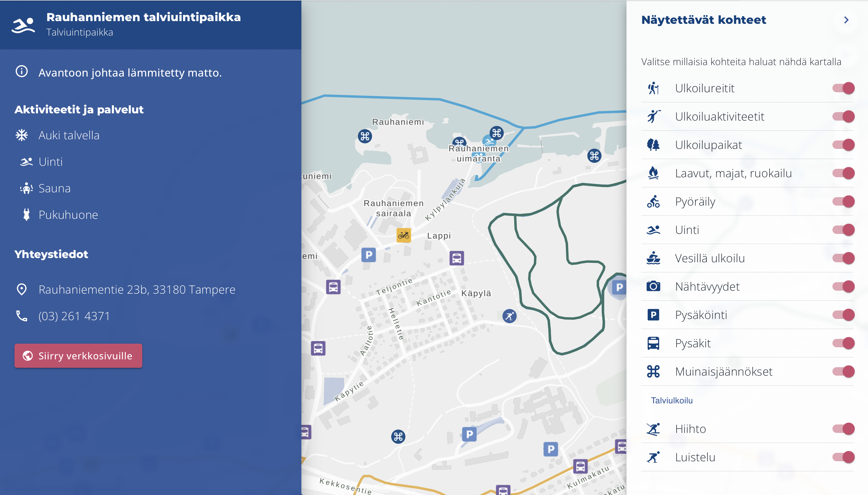Select the Sauna activity entry

click(54, 188)
